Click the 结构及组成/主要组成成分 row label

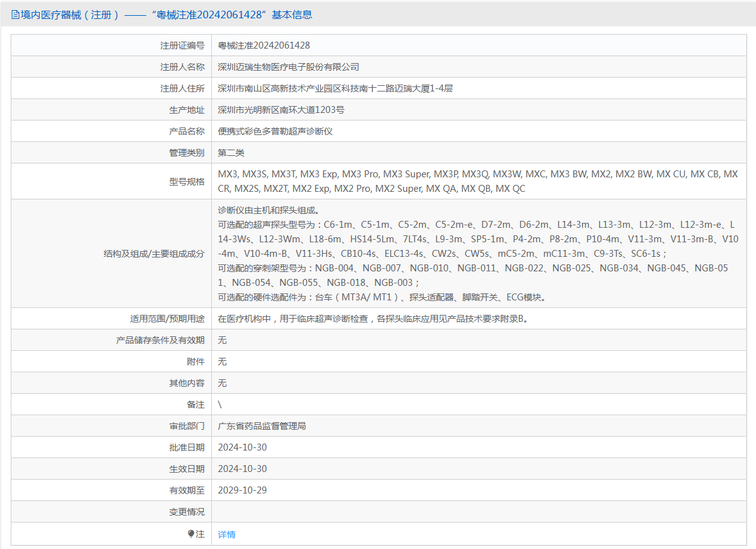(x=154, y=254)
